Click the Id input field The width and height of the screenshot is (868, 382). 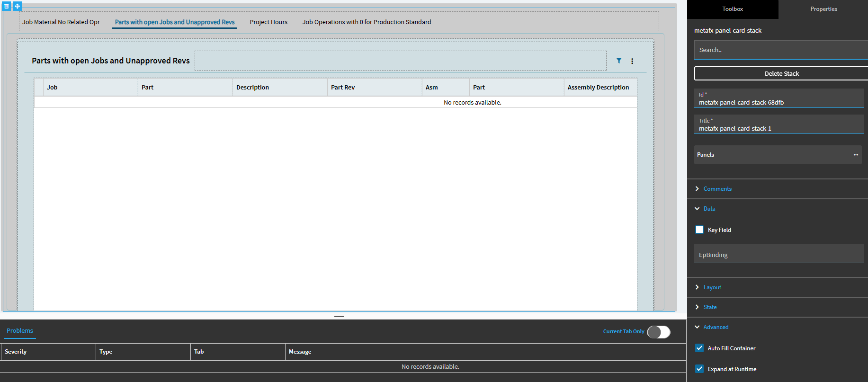(779, 98)
